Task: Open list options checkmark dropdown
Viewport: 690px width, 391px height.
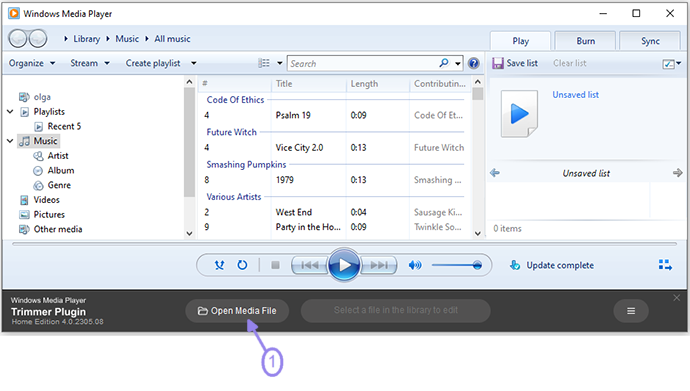Action: tap(672, 64)
